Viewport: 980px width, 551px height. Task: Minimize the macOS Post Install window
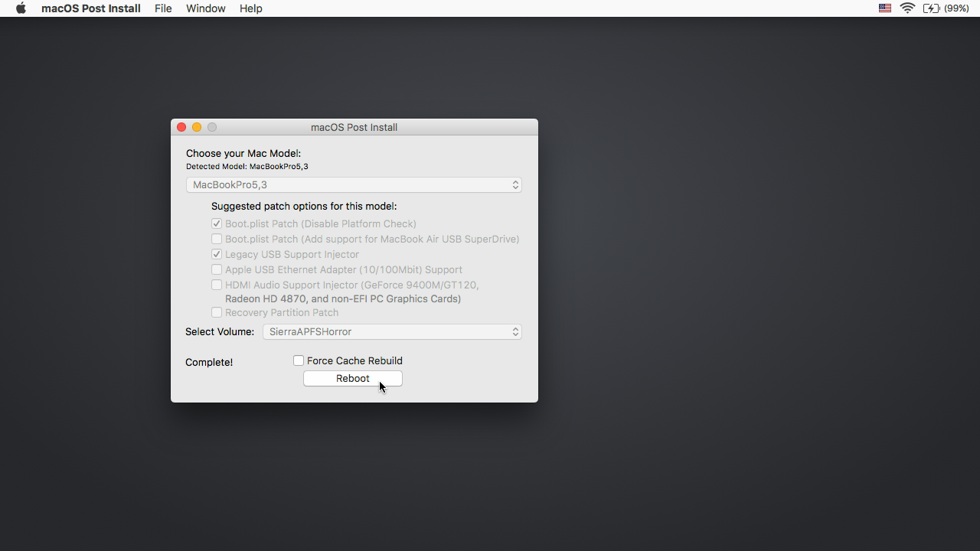click(197, 127)
